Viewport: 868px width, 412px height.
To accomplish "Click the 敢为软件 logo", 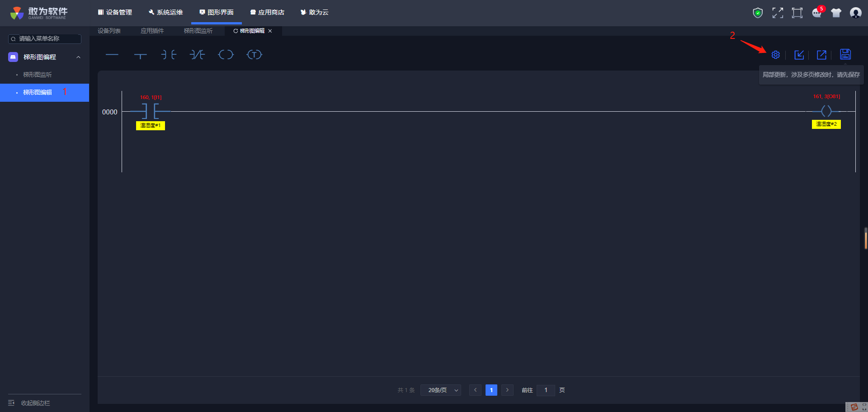I will (x=39, y=13).
